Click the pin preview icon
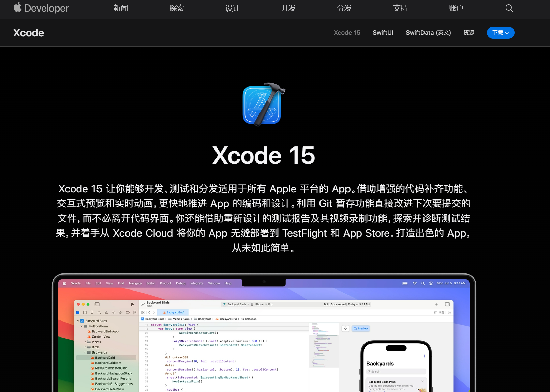 [x=345, y=329]
